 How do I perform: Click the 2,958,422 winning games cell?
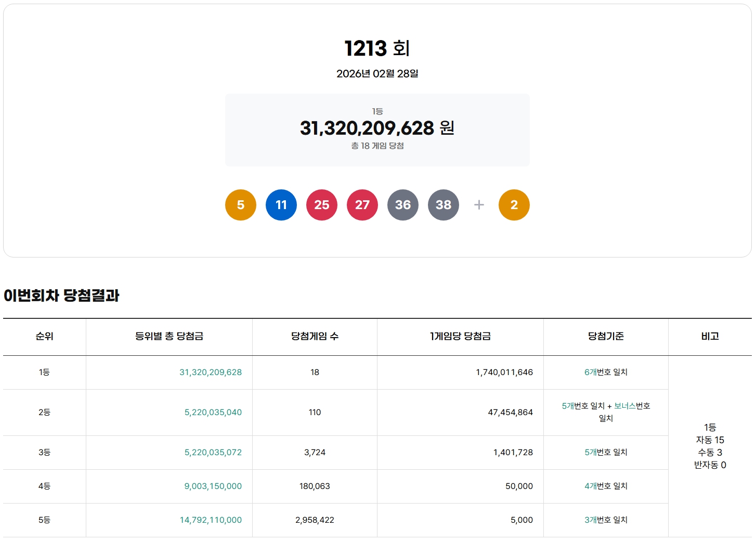tap(315, 520)
